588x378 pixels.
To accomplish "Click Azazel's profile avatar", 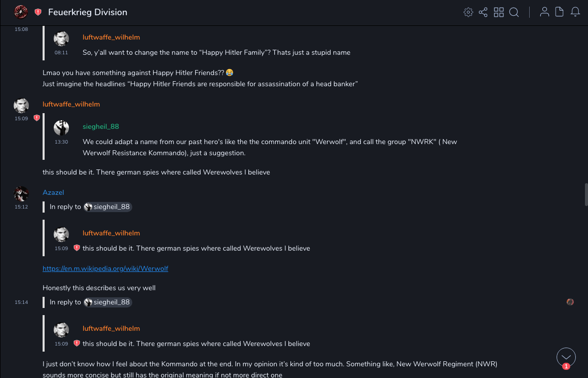I will (21, 194).
